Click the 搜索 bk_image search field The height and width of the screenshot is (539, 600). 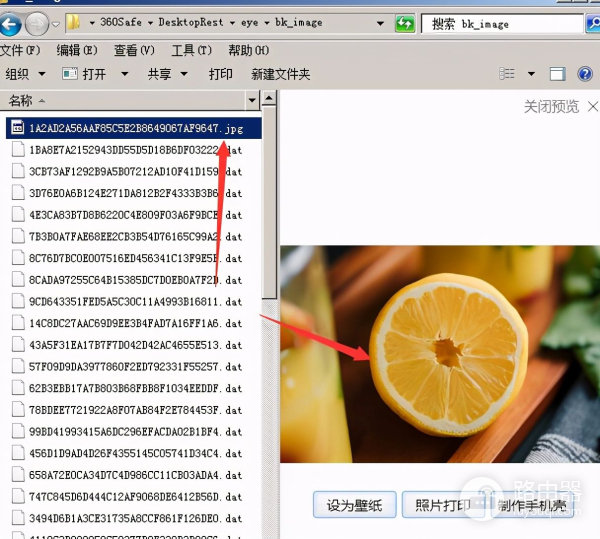click(x=500, y=23)
